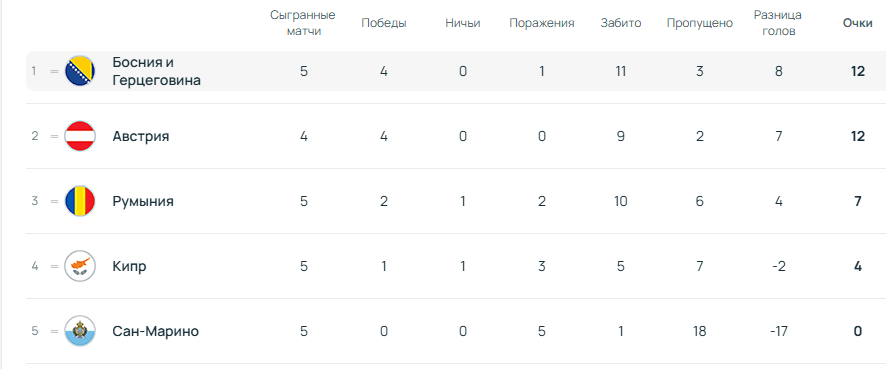Open the Кипр team link
The width and height of the screenshot is (886, 369).
[x=129, y=266]
